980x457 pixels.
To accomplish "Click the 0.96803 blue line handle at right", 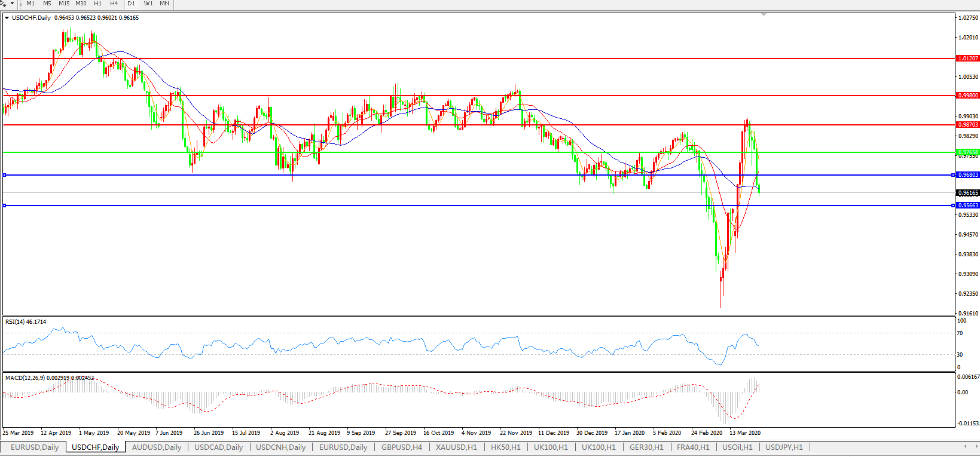I will 953,175.
